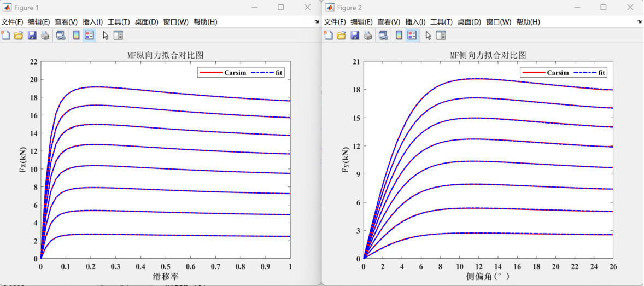Open 窗口(W) menu in Figure 2
Viewport: 644px width, 286px height.
[499, 22]
